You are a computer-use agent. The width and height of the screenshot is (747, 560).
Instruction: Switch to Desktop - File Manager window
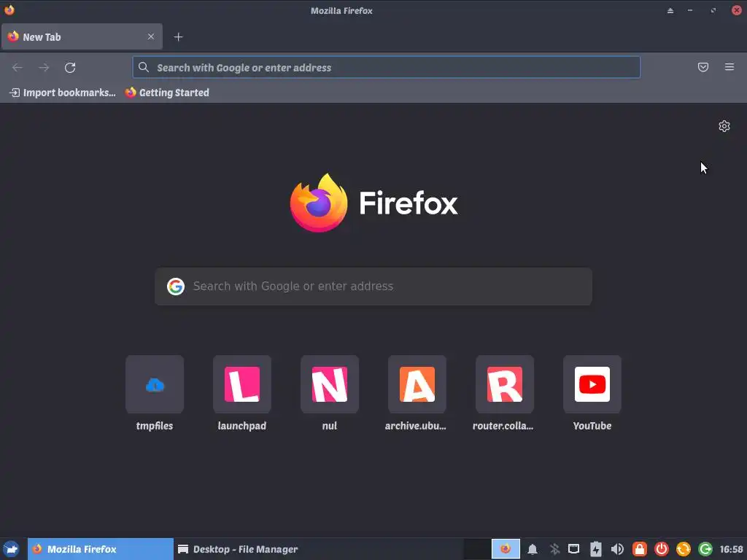click(x=238, y=549)
